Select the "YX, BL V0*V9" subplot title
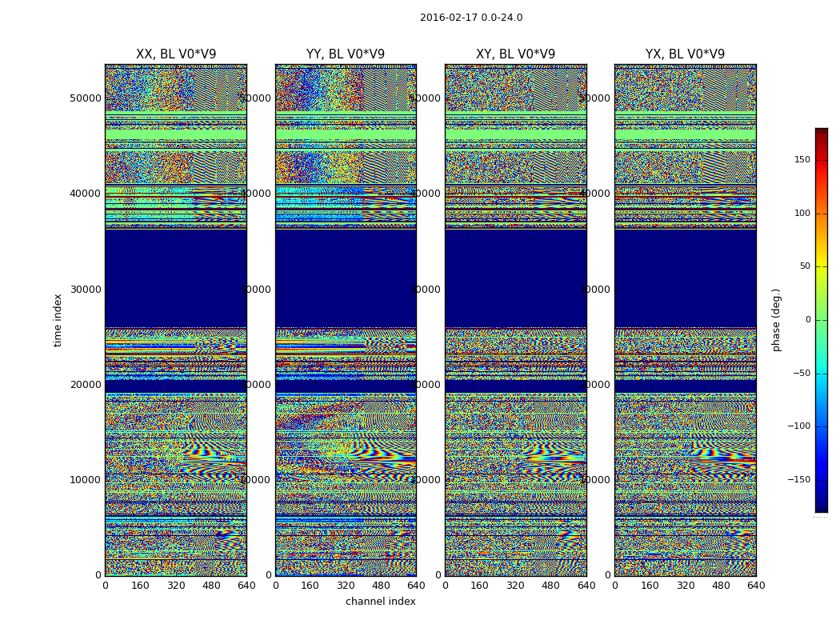The height and width of the screenshot is (640, 840). [685, 54]
